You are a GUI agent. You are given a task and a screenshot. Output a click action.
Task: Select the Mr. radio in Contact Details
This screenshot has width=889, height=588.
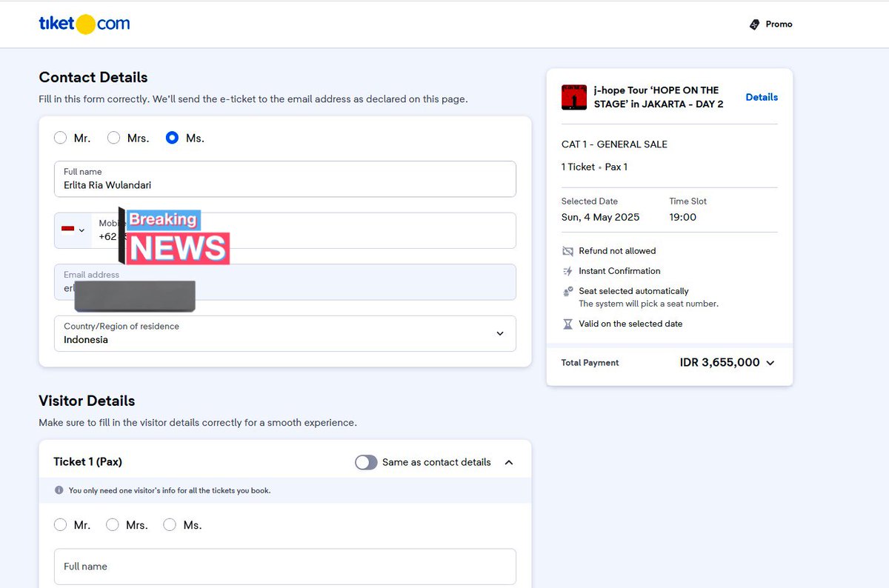61,138
